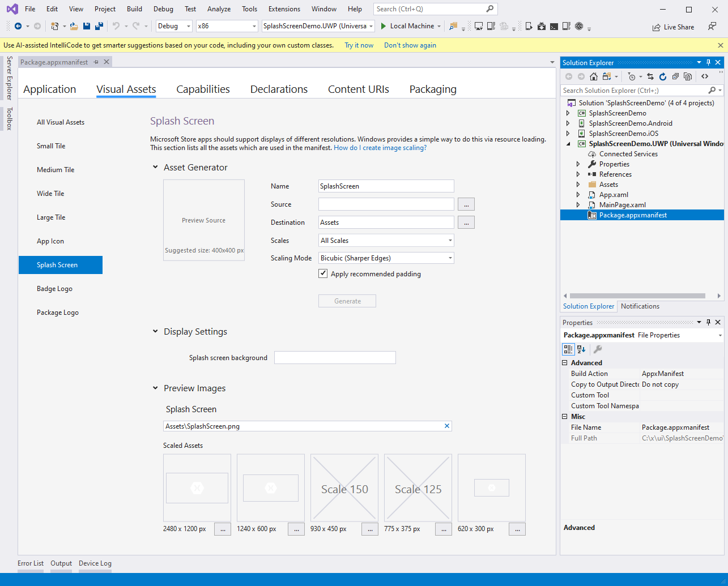Click the Source browse button
The width and height of the screenshot is (728, 586).
pos(466,204)
